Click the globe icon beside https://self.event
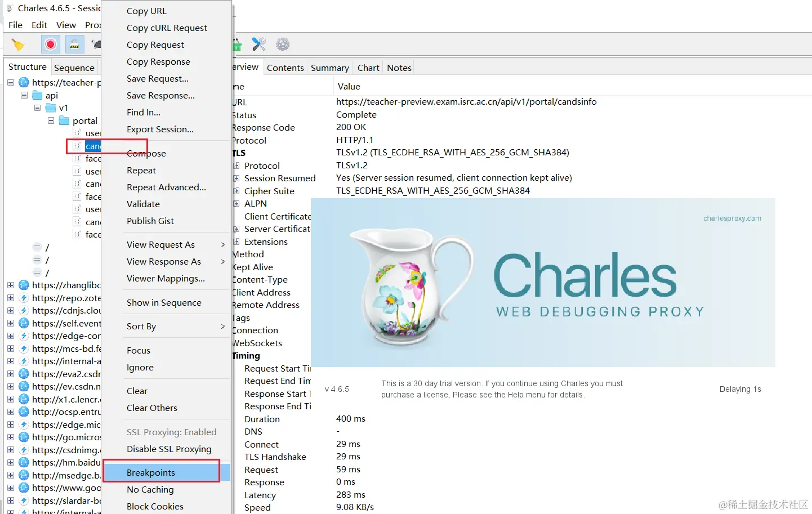The image size is (812, 514). click(24, 323)
